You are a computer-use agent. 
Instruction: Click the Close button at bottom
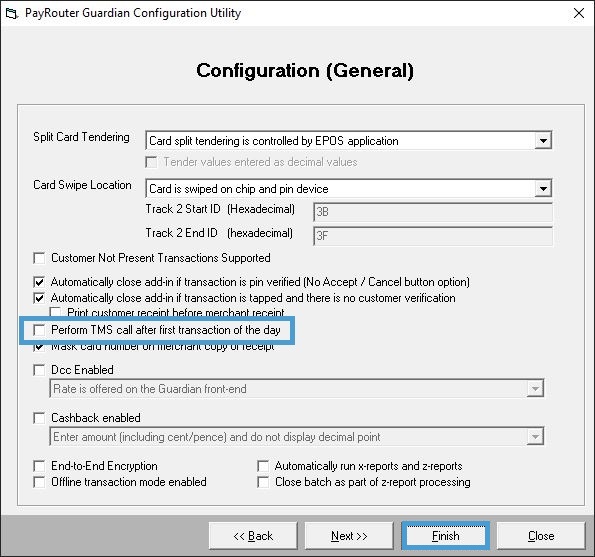541,536
